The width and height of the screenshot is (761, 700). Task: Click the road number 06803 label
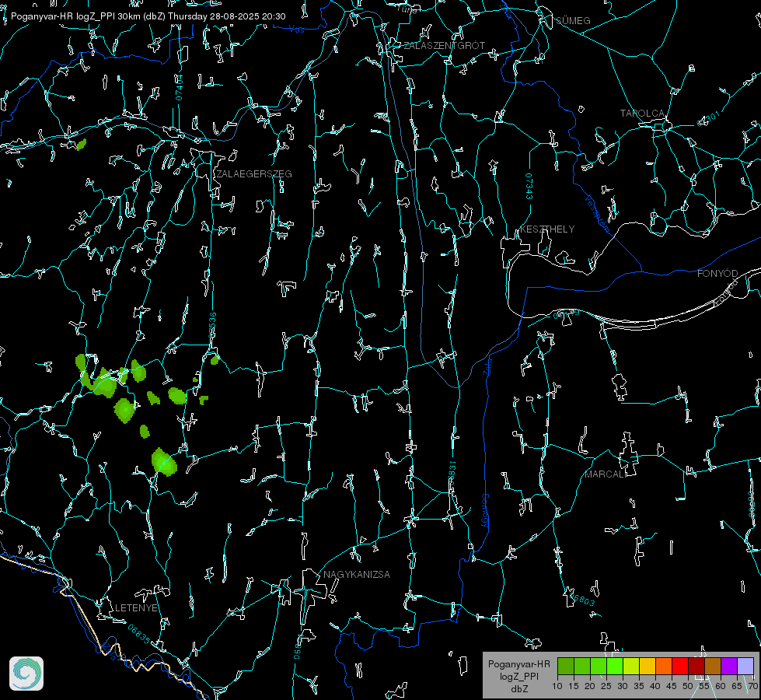tap(581, 598)
